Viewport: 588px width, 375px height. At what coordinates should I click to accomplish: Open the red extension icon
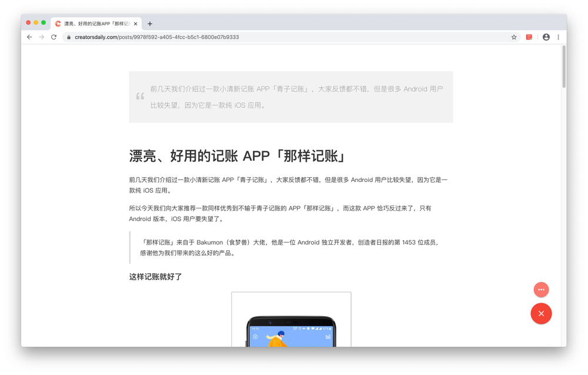[529, 37]
